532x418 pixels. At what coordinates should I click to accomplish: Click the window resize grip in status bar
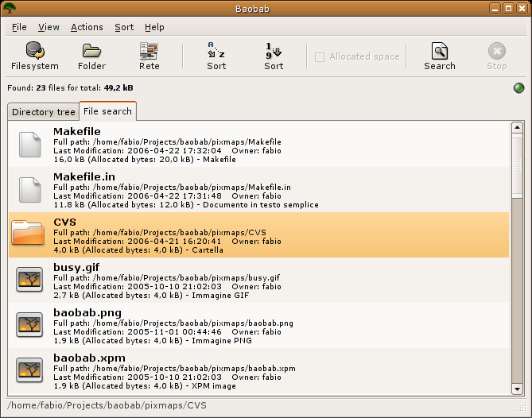point(522,408)
